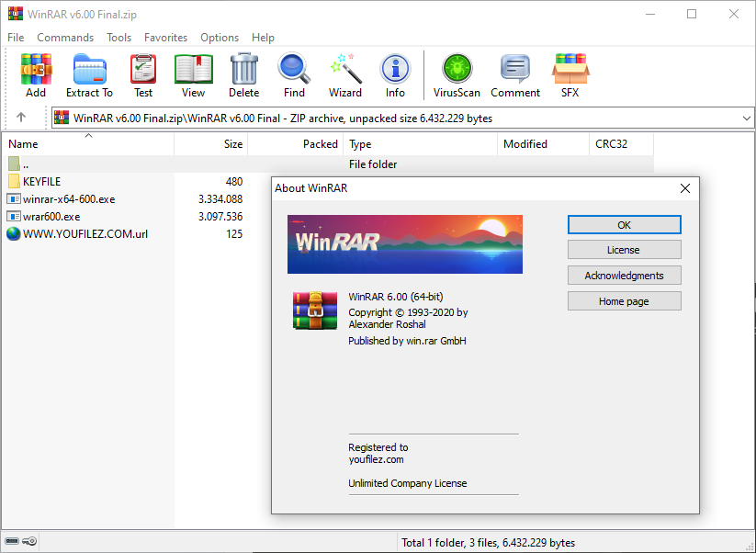
Task: Click the Add toolbar icon
Action: 36,74
